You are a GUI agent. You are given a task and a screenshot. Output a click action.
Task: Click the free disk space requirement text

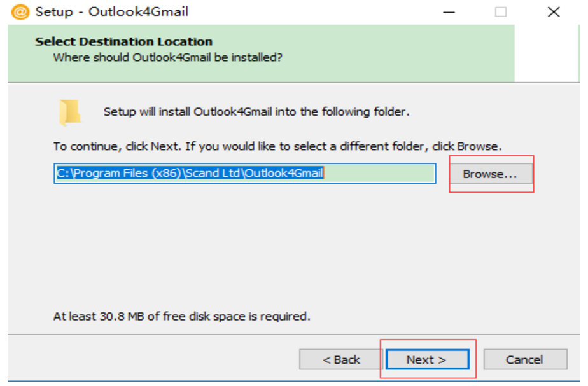pos(182,316)
